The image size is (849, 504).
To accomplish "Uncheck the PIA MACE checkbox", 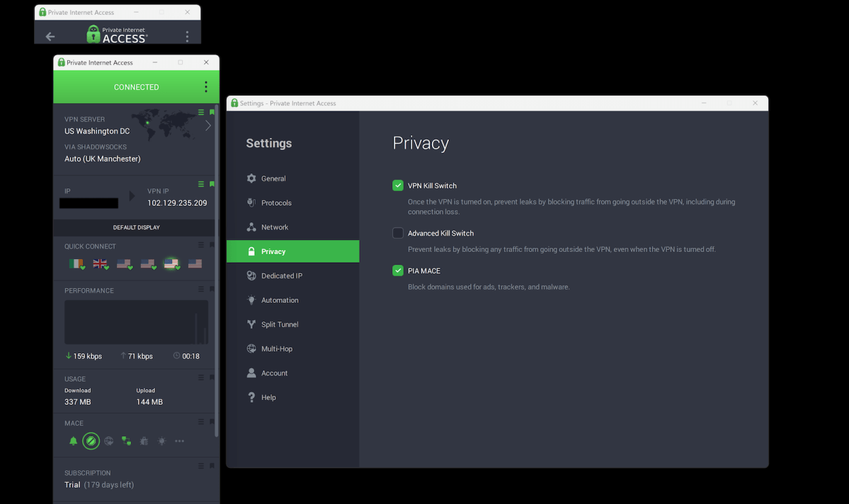I will [x=398, y=270].
